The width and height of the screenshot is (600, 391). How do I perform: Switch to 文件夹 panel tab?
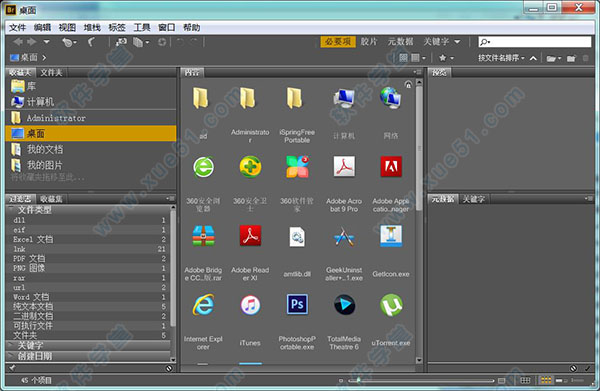(51, 73)
